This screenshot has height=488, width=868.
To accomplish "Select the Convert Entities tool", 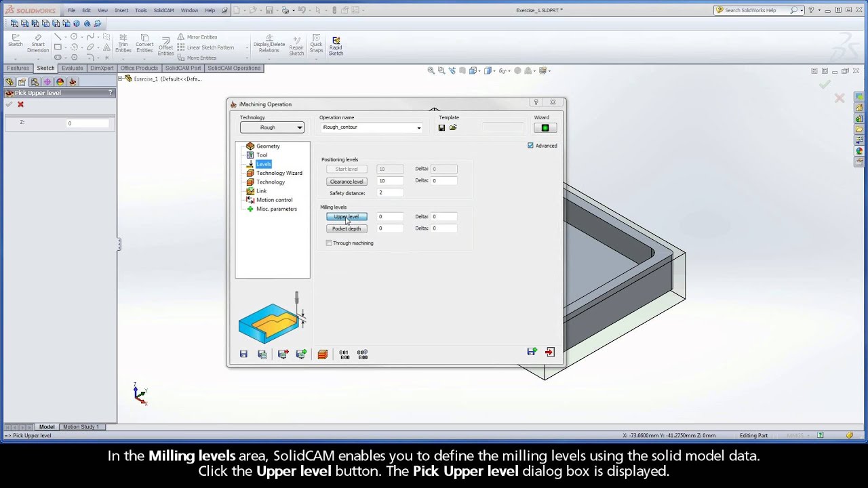I will pos(144,43).
